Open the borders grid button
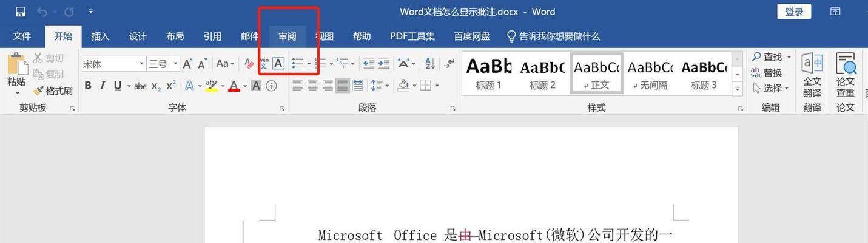Image resolution: width=868 pixels, height=243 pixels. 425,86
